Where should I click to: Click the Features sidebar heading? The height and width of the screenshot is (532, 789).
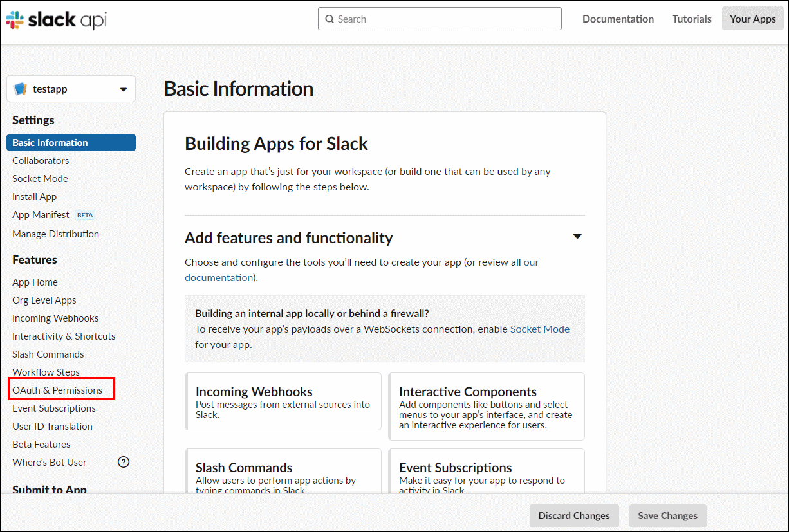[35, 260]
